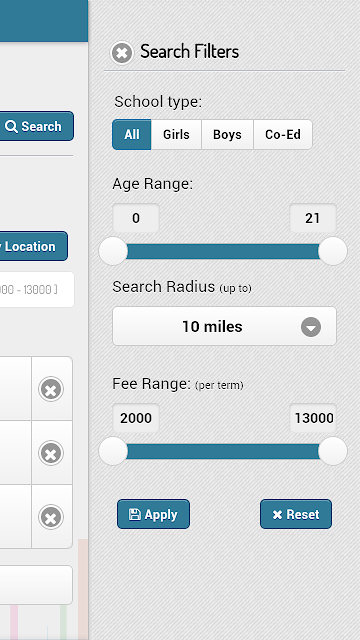Image resolution: width=360 pixels, height=640 pixels.
Task: Select the Co-Ed school type option
Action: (283, 134)
